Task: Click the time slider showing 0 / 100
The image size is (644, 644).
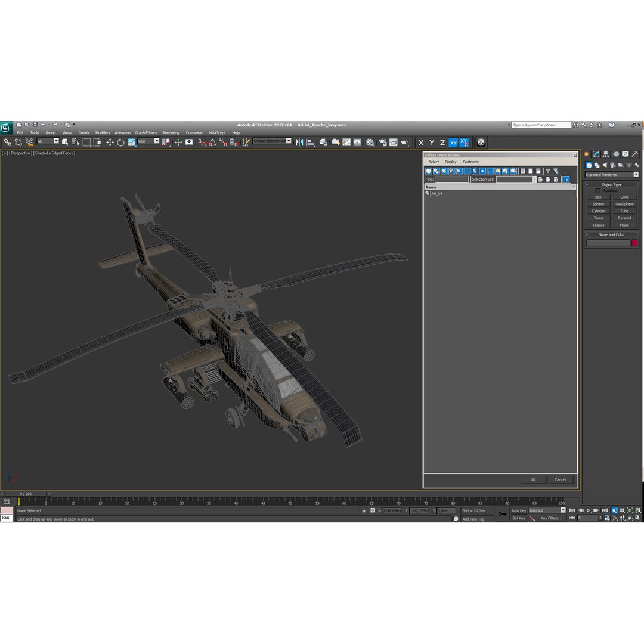Action: 26,493
